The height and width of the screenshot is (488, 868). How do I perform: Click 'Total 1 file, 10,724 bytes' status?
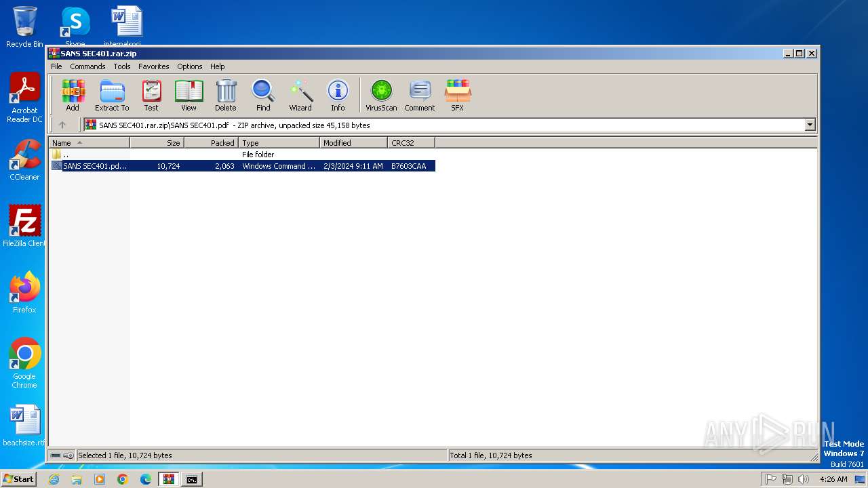tap(491, 455)
